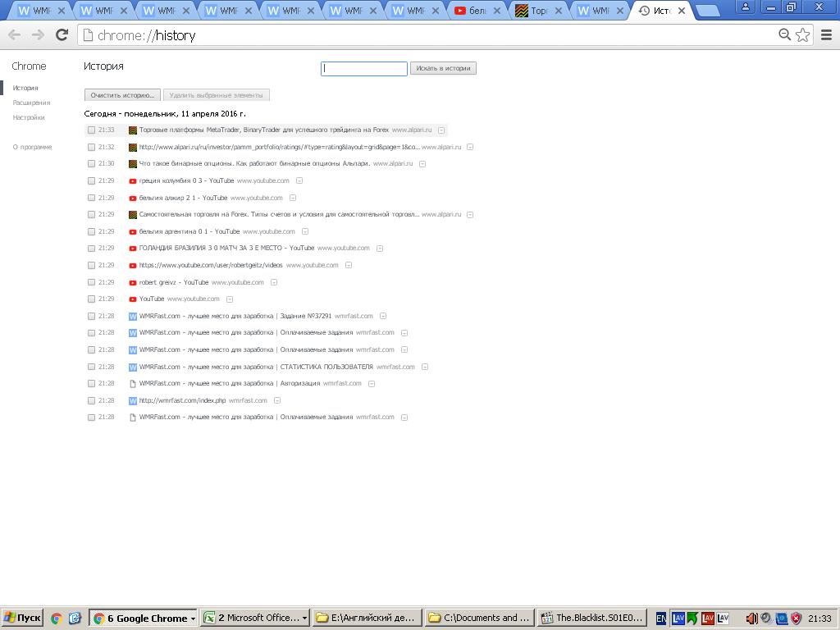Click the new tab button
This screenshot has height=630, width=840.
(x=708, y=10)
